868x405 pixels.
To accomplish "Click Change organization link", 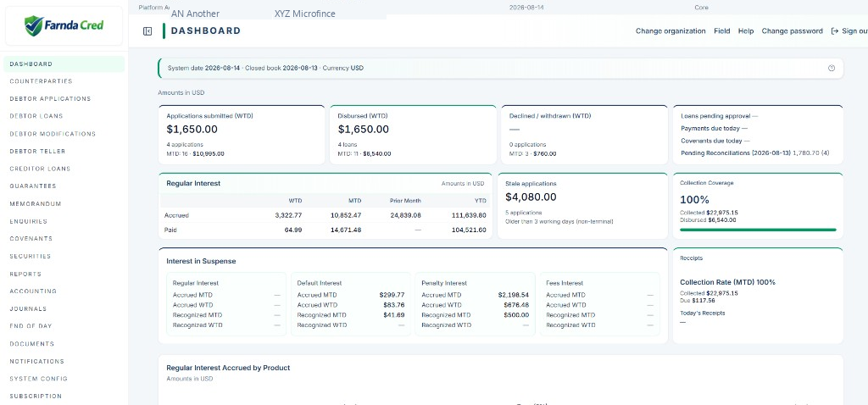I will (670, 31).
